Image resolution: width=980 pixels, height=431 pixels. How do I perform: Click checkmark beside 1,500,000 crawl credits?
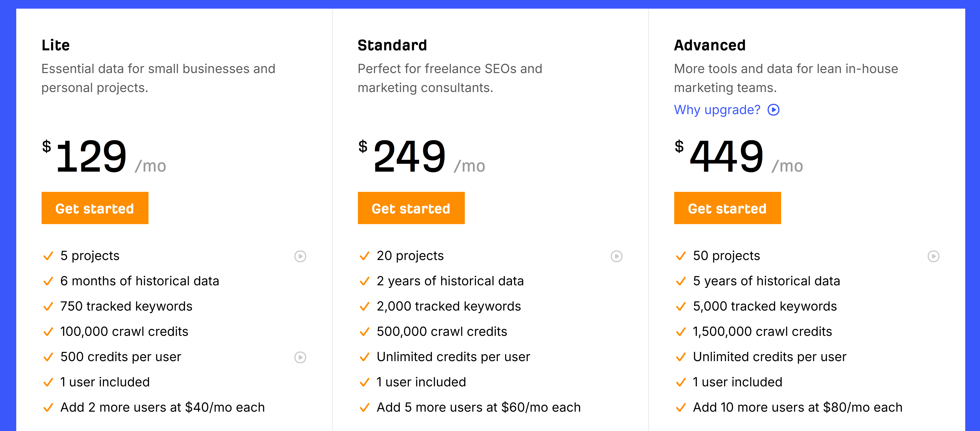click(681, 332)
